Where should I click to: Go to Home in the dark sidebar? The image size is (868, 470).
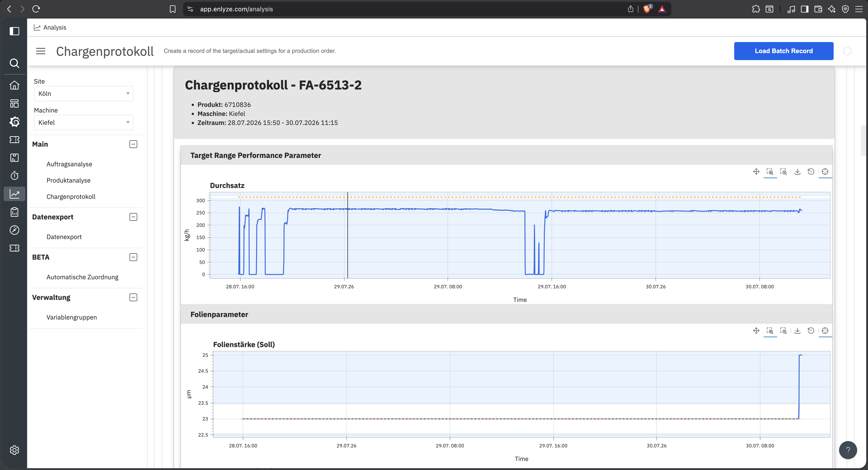[14, 85]
